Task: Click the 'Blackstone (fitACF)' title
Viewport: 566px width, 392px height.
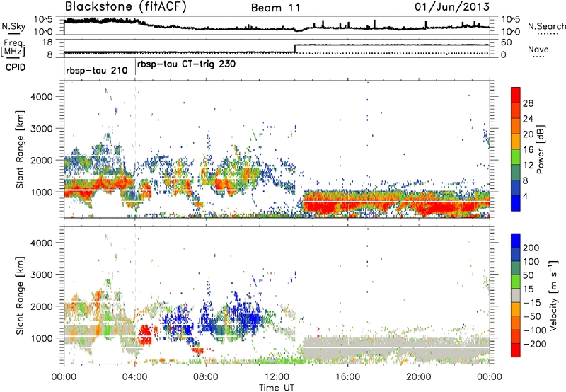Action: [125, 7]
